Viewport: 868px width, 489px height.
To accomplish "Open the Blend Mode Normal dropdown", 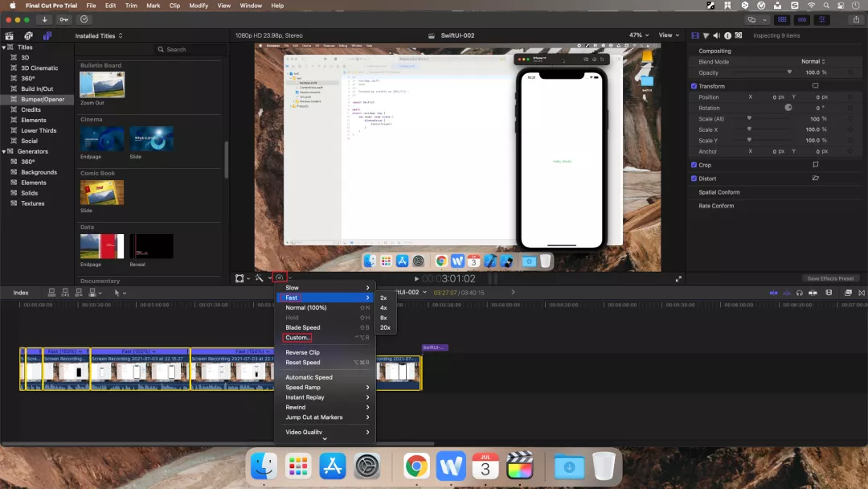I will 813,62.
